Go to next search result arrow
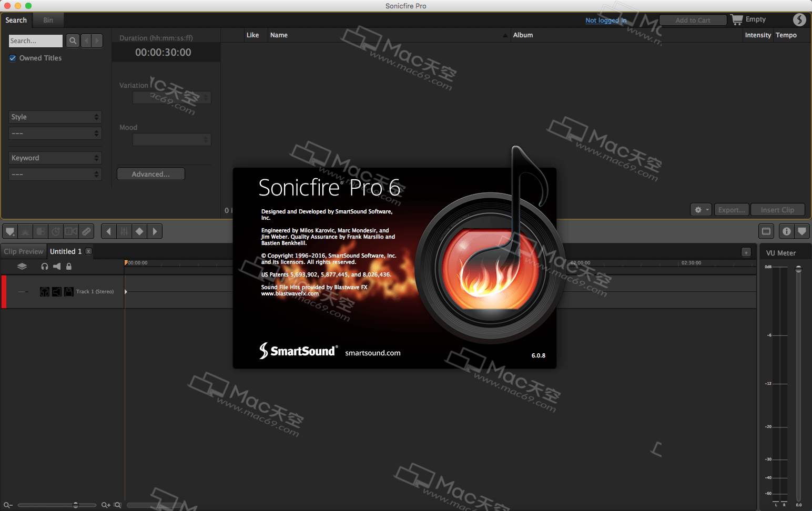The height and width of the screenshot is (511, 812). click(97, 40)
